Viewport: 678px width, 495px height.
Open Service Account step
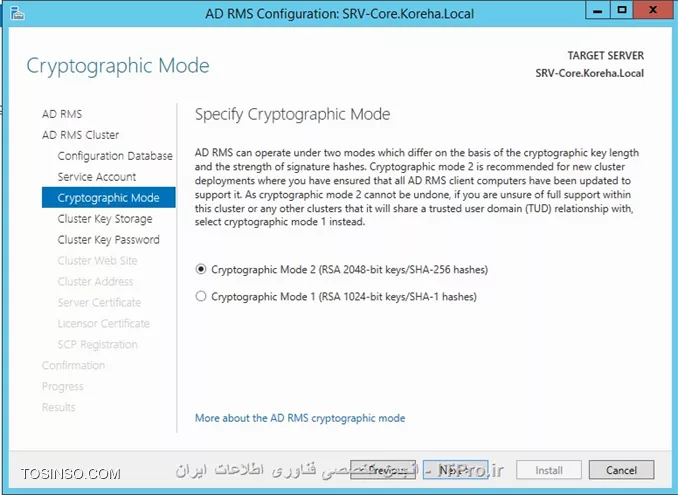coord(97,177)
